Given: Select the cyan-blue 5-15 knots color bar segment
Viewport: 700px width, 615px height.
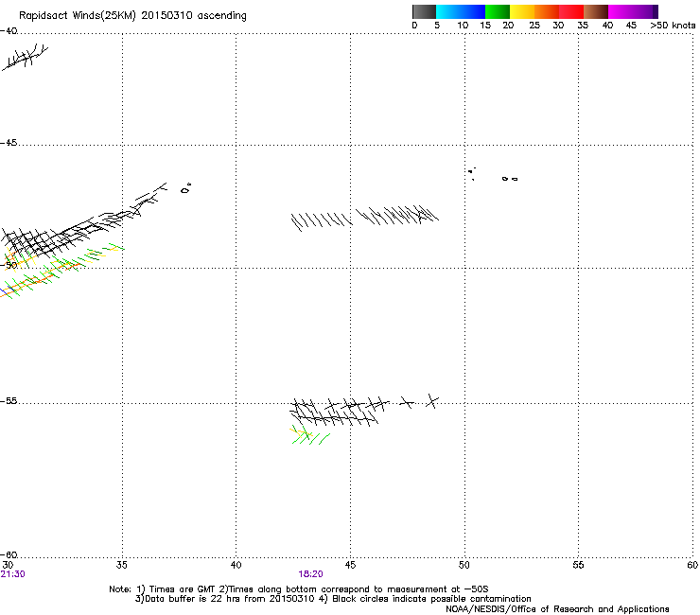Looking at the screenshot, I should tap(461, 11).
